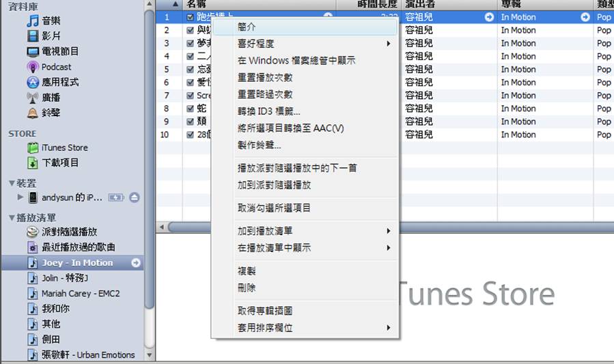Uncheck the checkbox for track 7

pos(191,96)
